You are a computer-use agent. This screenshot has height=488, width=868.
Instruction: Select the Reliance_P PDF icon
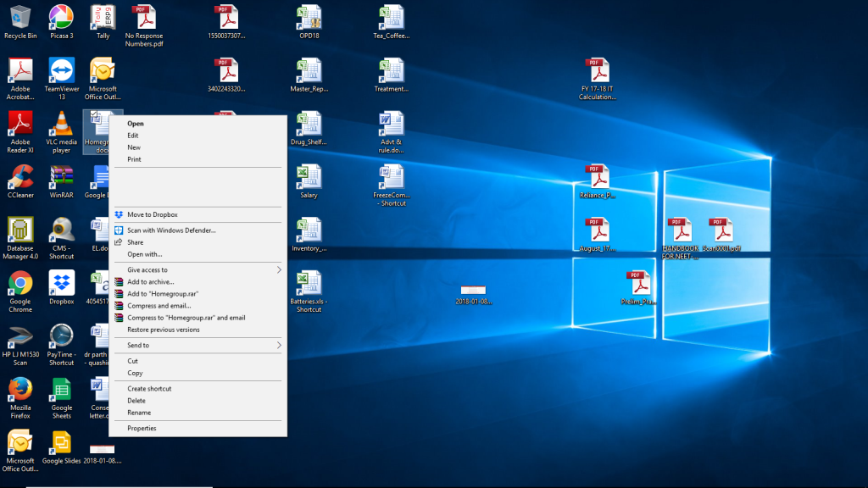(x=598, y=181)
